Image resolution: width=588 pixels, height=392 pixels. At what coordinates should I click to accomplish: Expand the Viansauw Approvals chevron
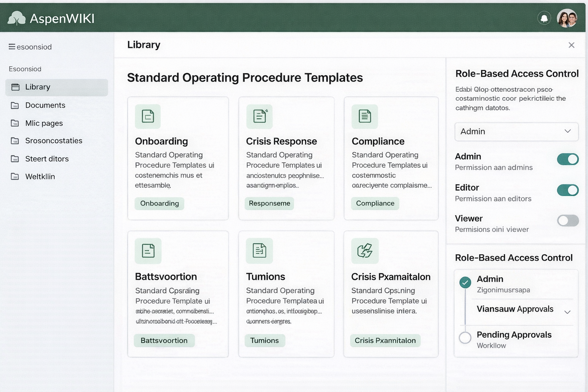click(567, 312)
